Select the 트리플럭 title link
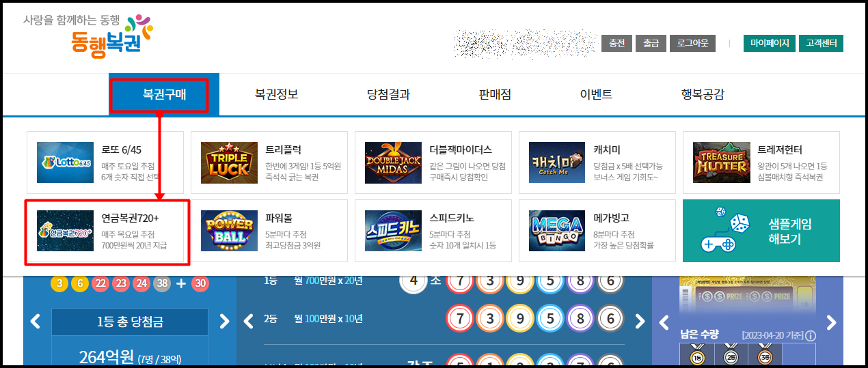 283,150
